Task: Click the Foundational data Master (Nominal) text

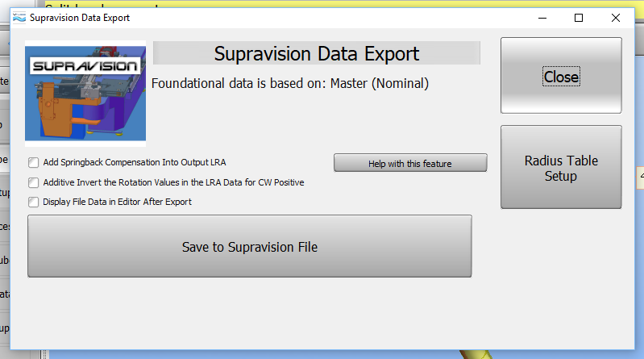Action: [290, 83]
